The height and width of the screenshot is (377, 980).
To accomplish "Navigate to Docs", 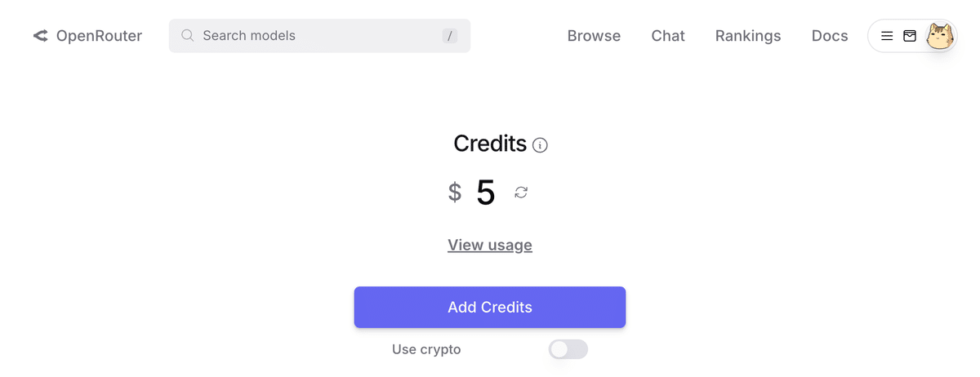I will point(830,36).
